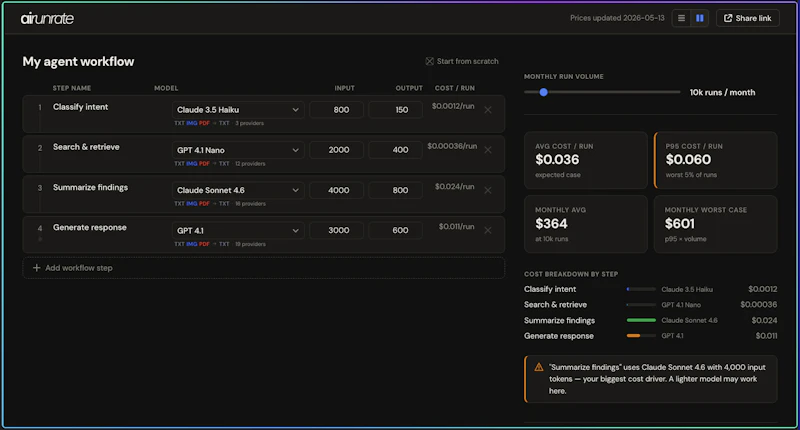Click Start from scratch icon
Screen dimensions: 800x430
coord(430,61)
